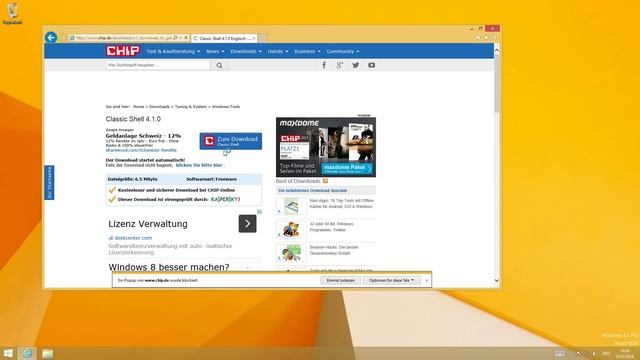Open CHIP's Twitter icon
640x360 pixels.
(356, 65)
